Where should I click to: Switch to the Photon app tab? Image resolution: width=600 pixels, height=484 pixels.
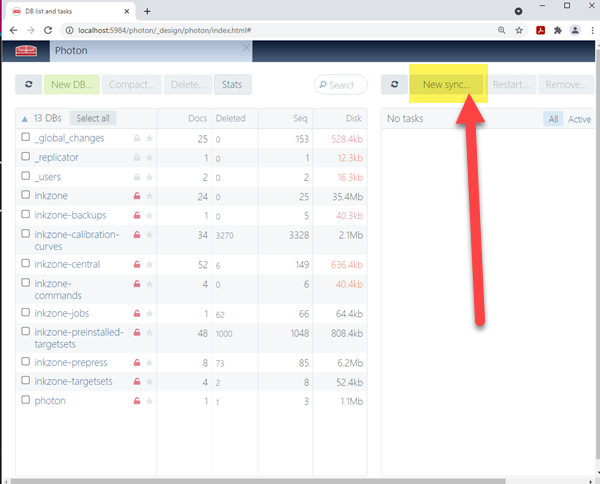pos(151,51)
